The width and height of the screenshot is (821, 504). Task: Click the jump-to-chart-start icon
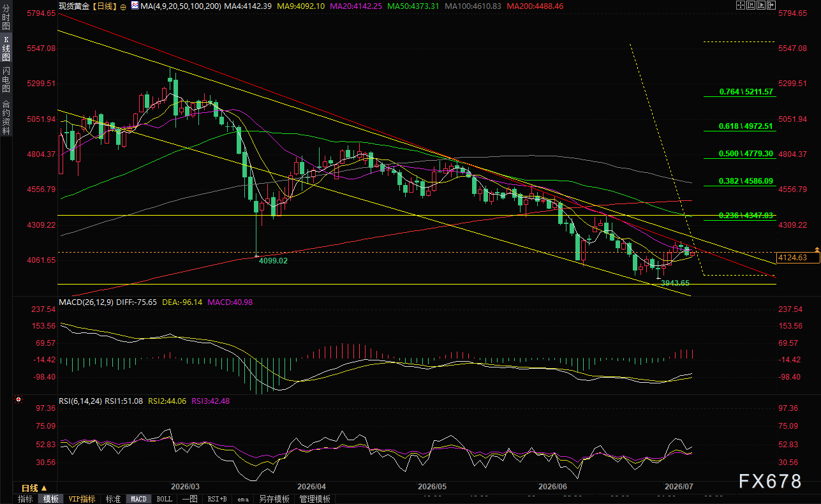point(751,5)
